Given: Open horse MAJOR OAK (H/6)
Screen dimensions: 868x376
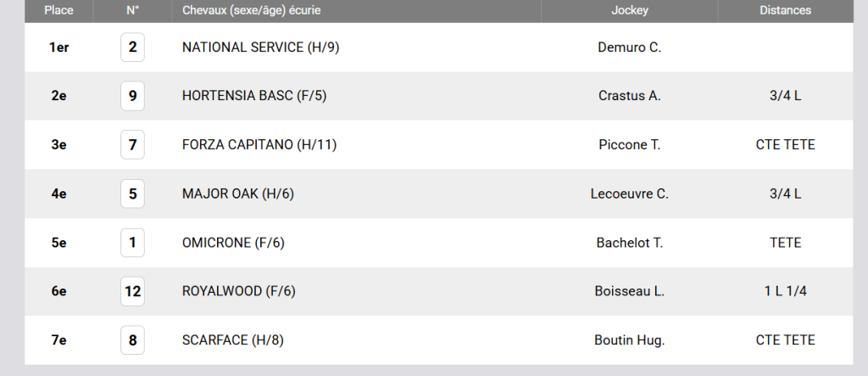Looking at the screenshot, I should click(238, 194).
